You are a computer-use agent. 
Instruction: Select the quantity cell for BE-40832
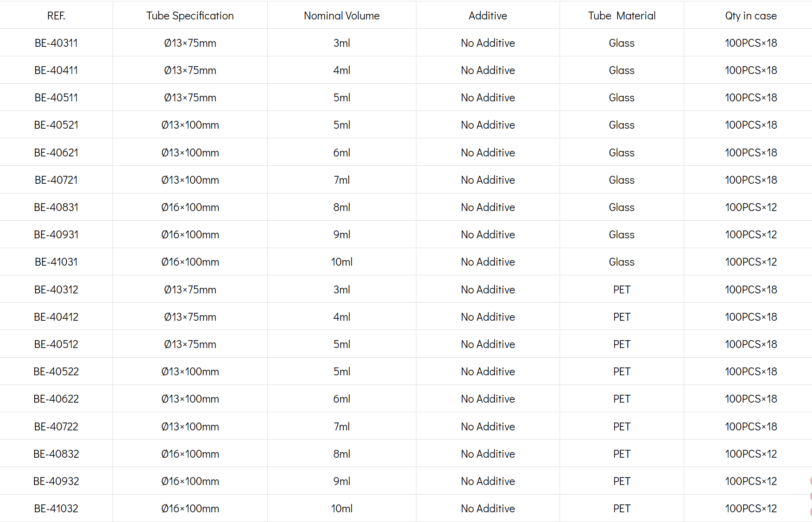[x=750, y=454]
